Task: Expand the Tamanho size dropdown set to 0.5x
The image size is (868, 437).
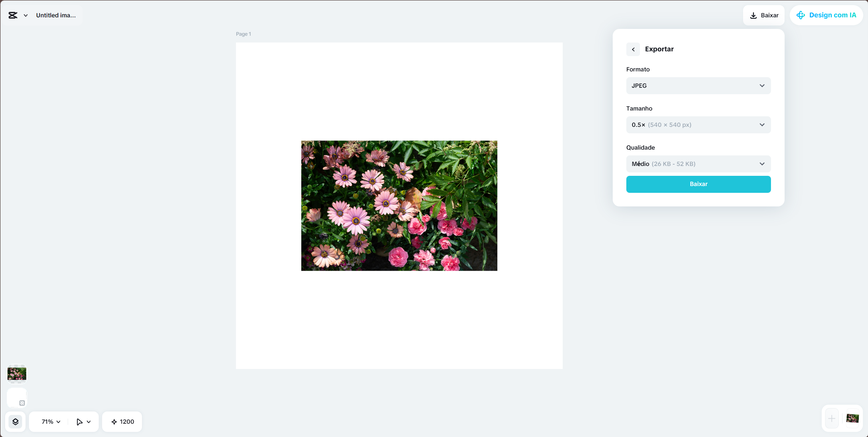Action: [x=698, y=124]
